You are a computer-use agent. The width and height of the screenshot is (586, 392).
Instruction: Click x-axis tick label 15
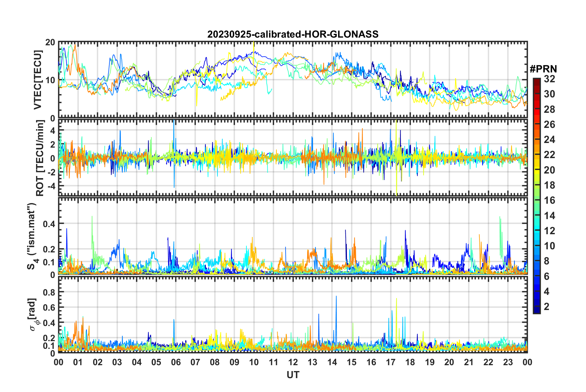(352, 362)
